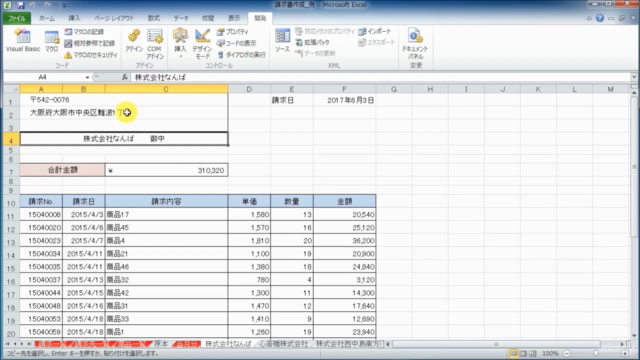Switch to sheet tab 株式会社西中島南方
640x360 pixels.
[x=348, y=344]
